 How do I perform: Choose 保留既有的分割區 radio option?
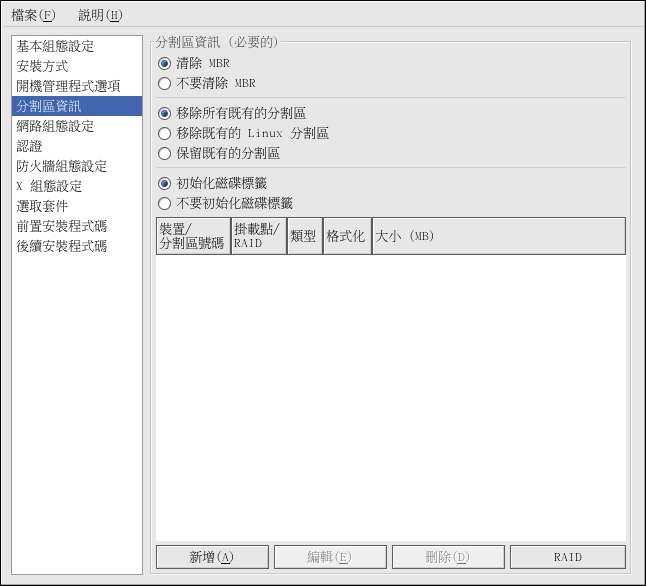[165, 154]
